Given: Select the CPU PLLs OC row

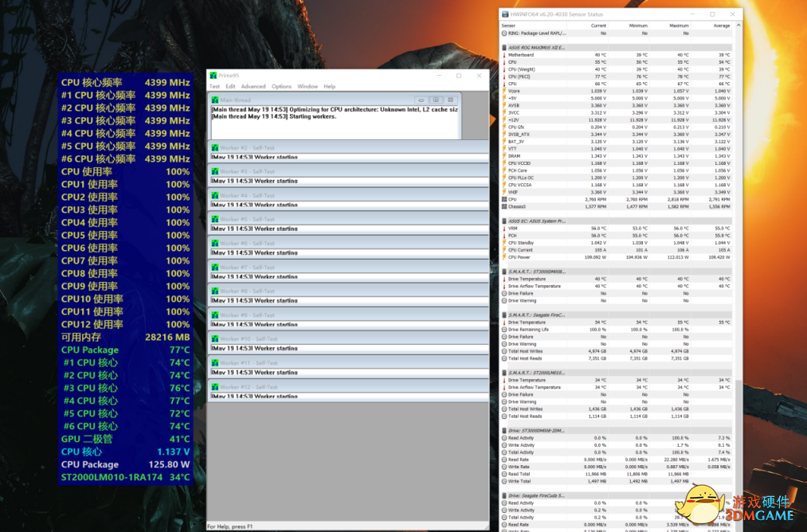Looking at the screenshot, I should click(617, 178).
